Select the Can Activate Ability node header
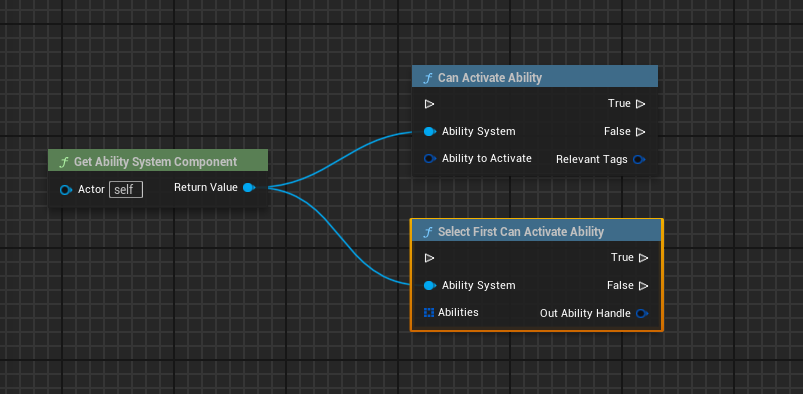This screenshot has height=394, width=803. point(535,77)
